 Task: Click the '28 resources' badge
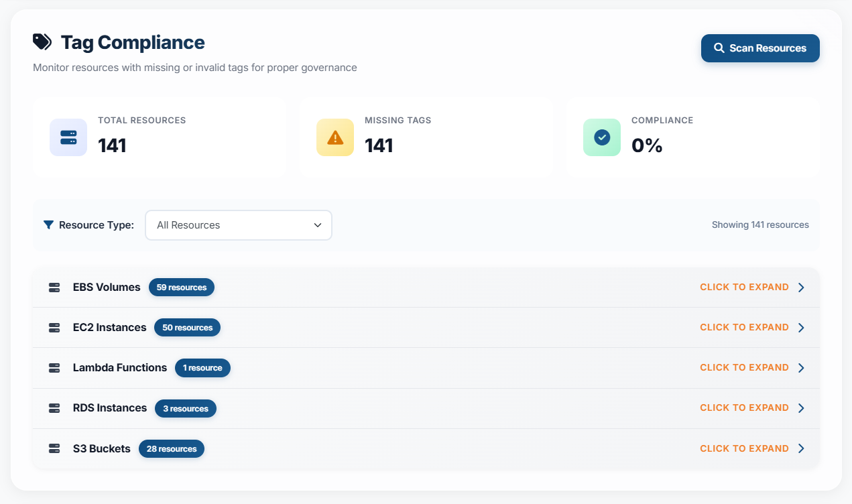pos(172,449)
